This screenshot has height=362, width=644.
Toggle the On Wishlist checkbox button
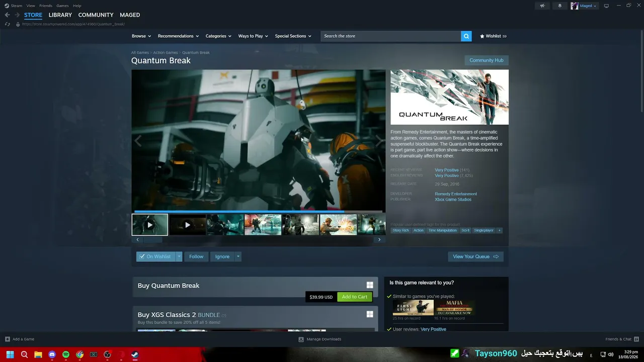155,256
